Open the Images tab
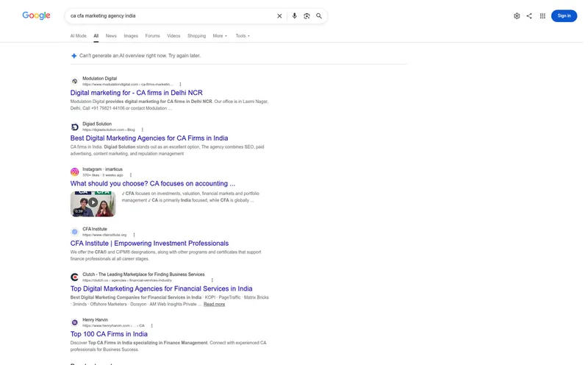This screenshot has height=365, width=588. tap(131, 36)
